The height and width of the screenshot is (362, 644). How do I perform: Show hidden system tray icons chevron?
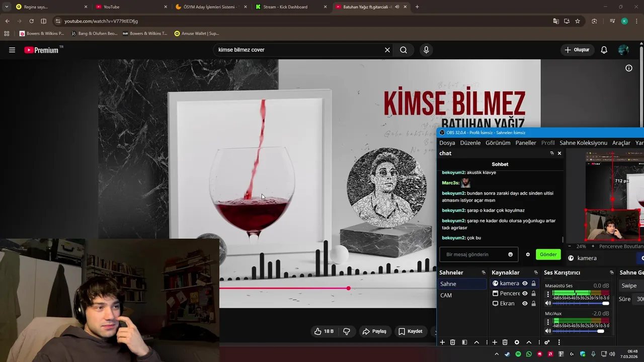[497, 354]
